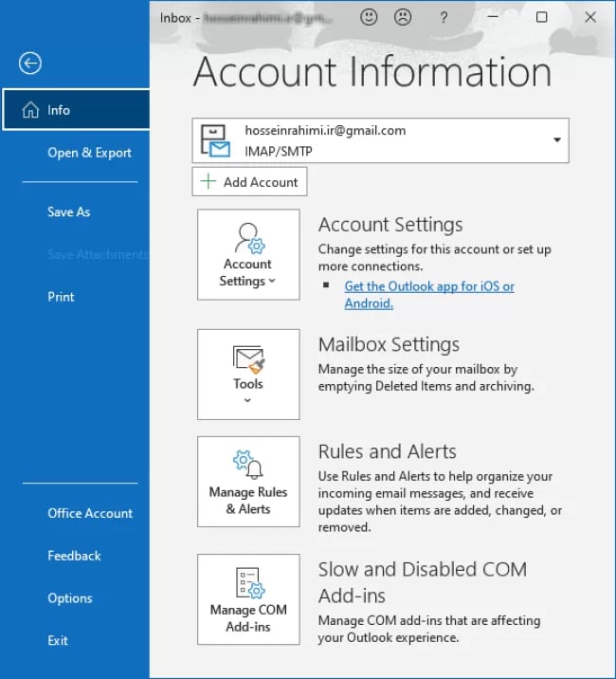
Task: Click Manage Rules & Alerts button
Action: click(x=248, y=482)
